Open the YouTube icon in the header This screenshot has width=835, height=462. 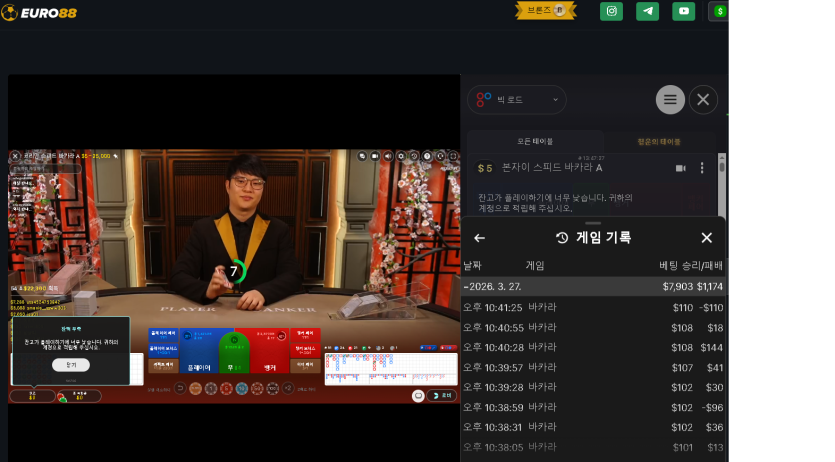(x=684, y=11)
